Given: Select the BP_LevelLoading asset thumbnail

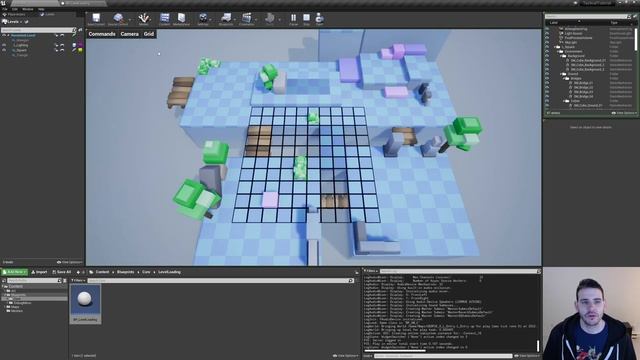Looking at the screenshot, I should point(85,304).
